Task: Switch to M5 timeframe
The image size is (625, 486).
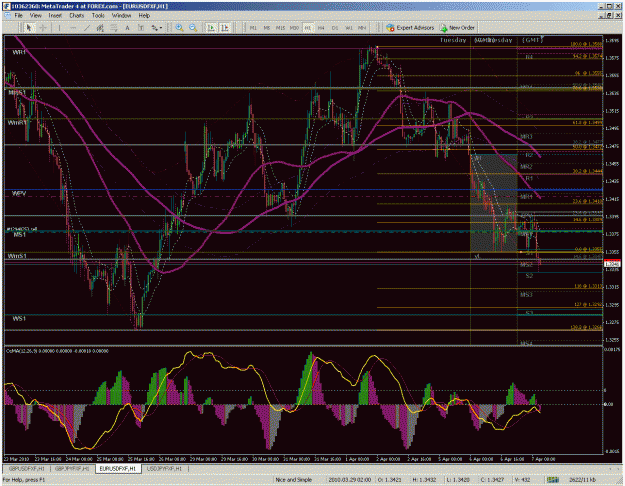Action: [267, 28]
